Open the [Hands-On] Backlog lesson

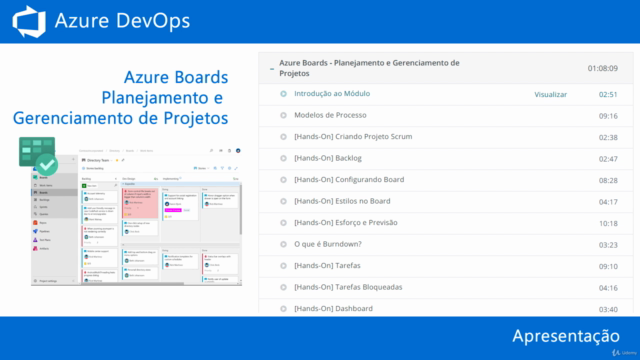[328, 158]
